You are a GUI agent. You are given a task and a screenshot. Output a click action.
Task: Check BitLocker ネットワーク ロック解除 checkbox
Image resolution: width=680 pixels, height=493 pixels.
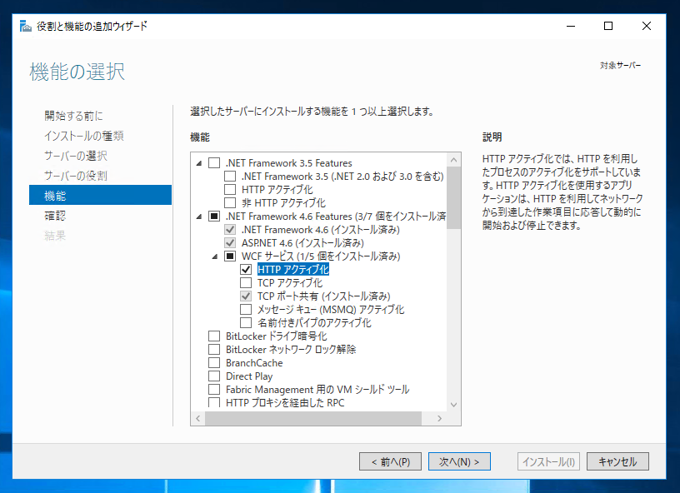coord(214,349)
